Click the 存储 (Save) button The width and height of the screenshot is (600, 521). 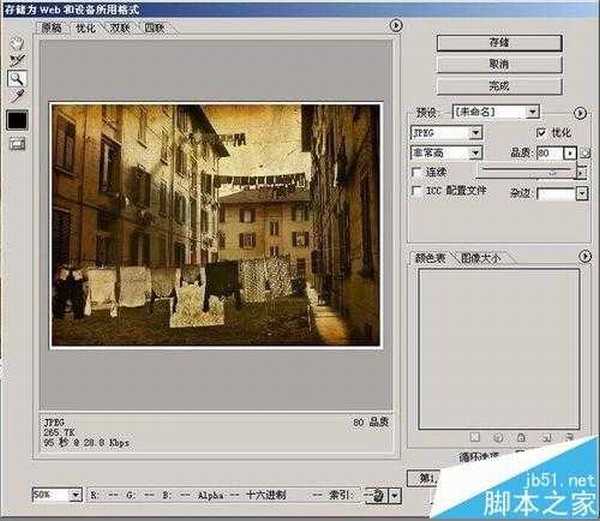click(498, 41)
